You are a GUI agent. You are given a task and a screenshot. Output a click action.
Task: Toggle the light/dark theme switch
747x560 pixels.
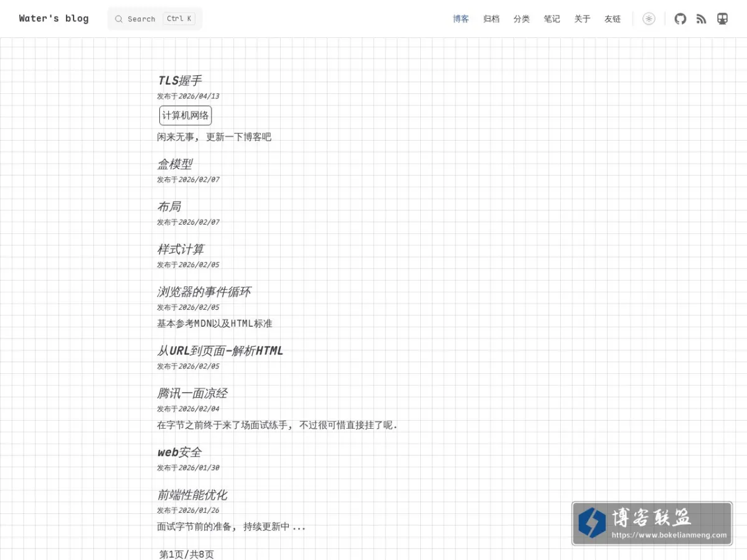[649, 19]
